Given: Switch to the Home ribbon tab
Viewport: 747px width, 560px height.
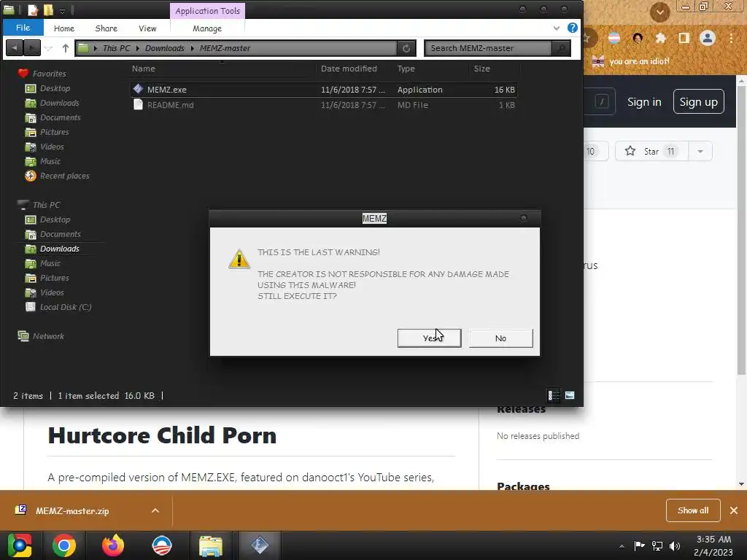Looking at the screenshot, I should (x=64, y=28).
